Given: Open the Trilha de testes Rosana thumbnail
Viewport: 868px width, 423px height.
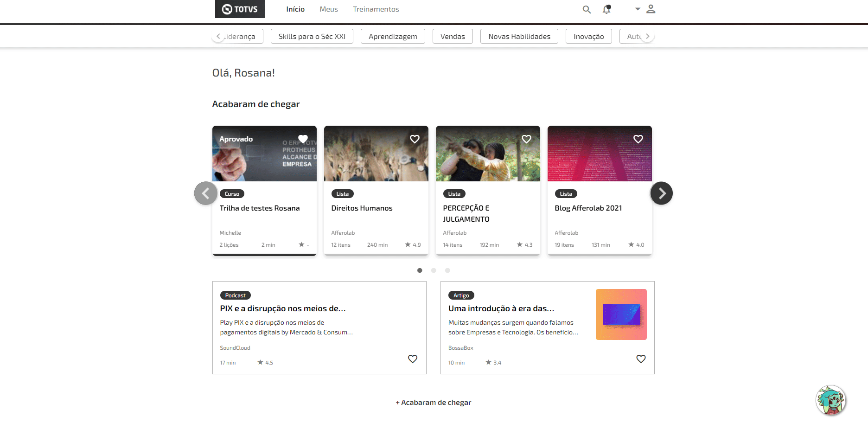Looking at the screenshot, I should pos(264,154).
